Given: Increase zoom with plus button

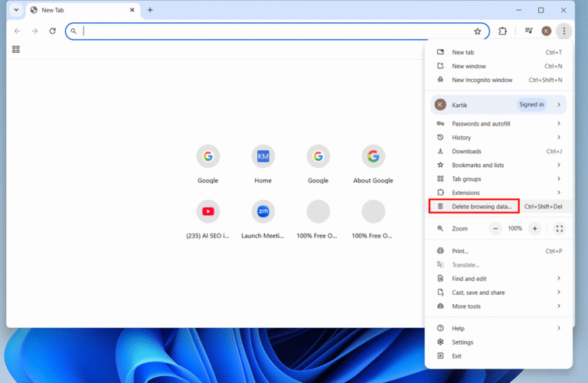Looking at the screenshot, I should pos(534,228).
